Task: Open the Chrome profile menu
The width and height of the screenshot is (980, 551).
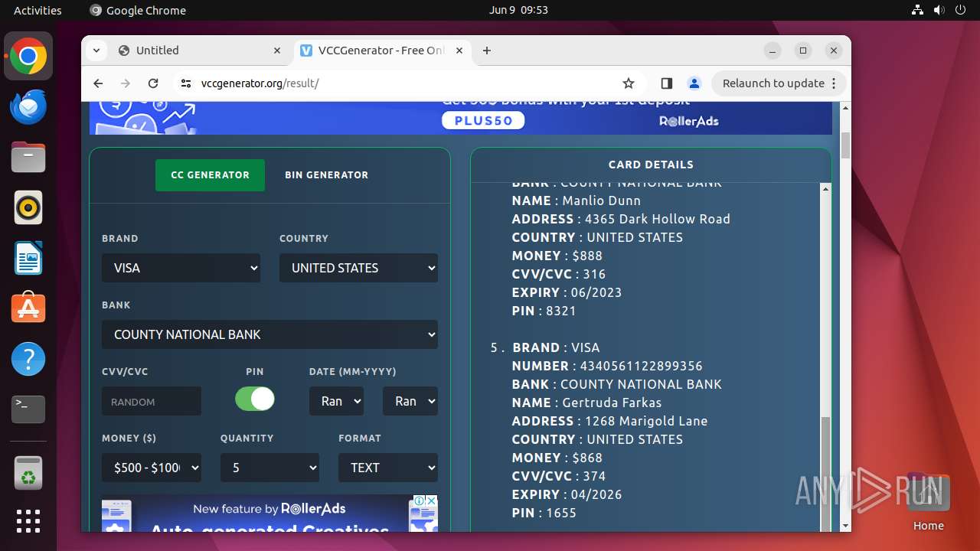Action: click(694, 83)
